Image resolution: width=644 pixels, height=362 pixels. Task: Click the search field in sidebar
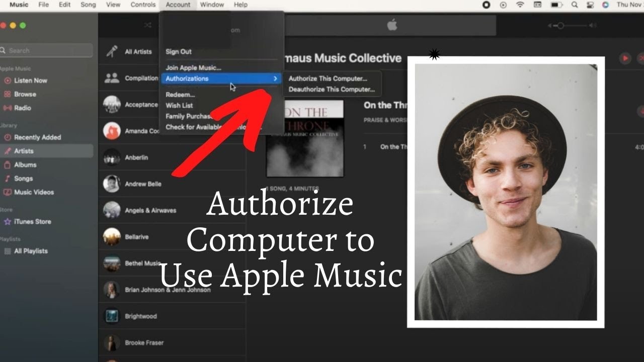(46, 50)
